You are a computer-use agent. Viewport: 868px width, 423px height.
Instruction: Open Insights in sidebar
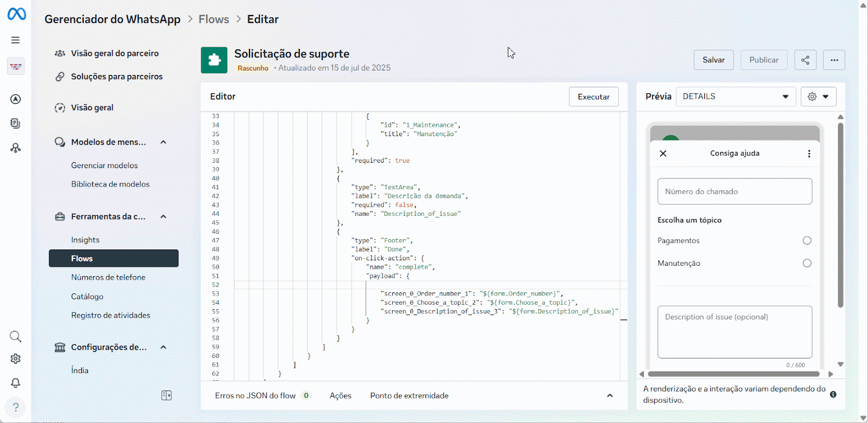pos(85,240)
